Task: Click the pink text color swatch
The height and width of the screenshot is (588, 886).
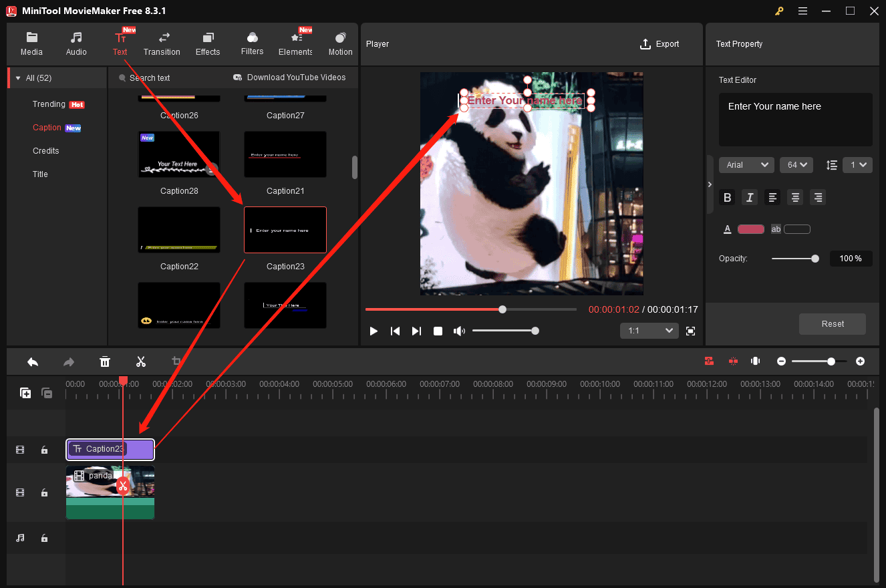Action: tap(750, 229)
